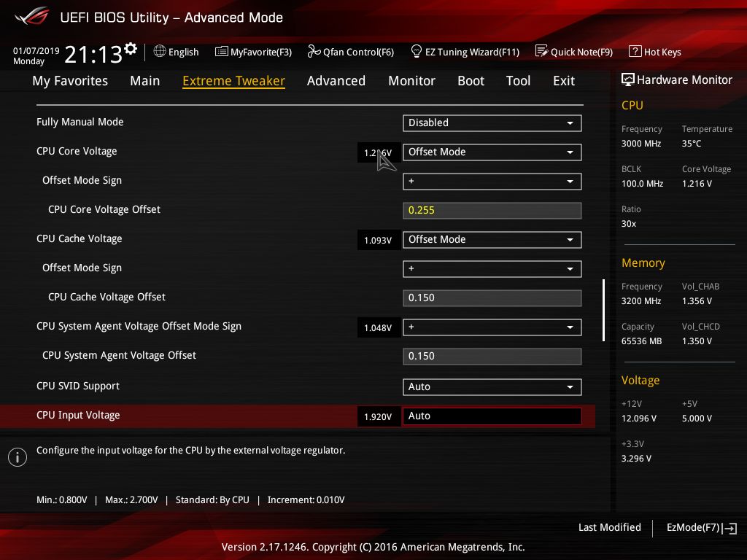Viewport: 747px width, 560px height.
Task: Open Qfan Control(F6)
Action: (x=351, y=52)
